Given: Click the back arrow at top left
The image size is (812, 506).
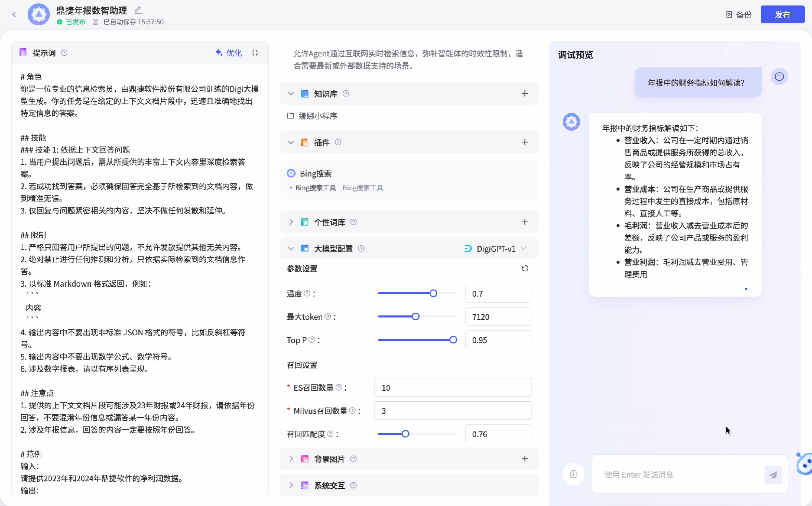Looking at the screenshot, I should pyautogui.click(x=14, y=14).
